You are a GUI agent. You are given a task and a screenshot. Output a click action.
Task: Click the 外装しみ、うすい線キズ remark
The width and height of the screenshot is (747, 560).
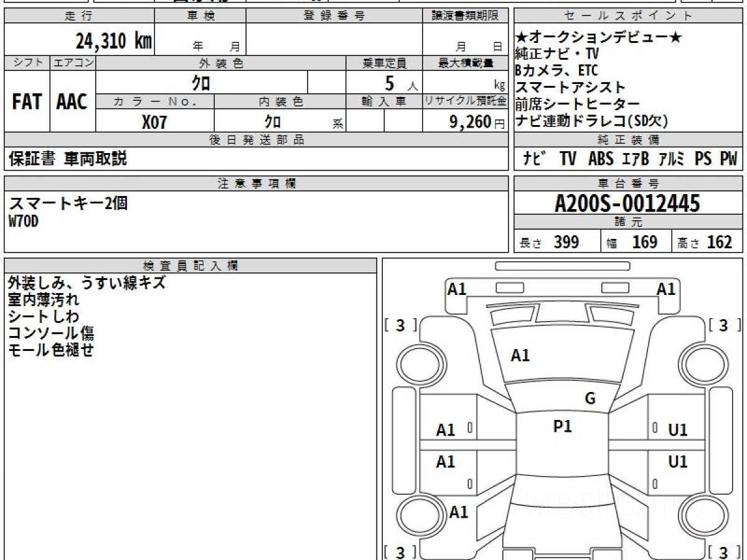pos(87,282)
